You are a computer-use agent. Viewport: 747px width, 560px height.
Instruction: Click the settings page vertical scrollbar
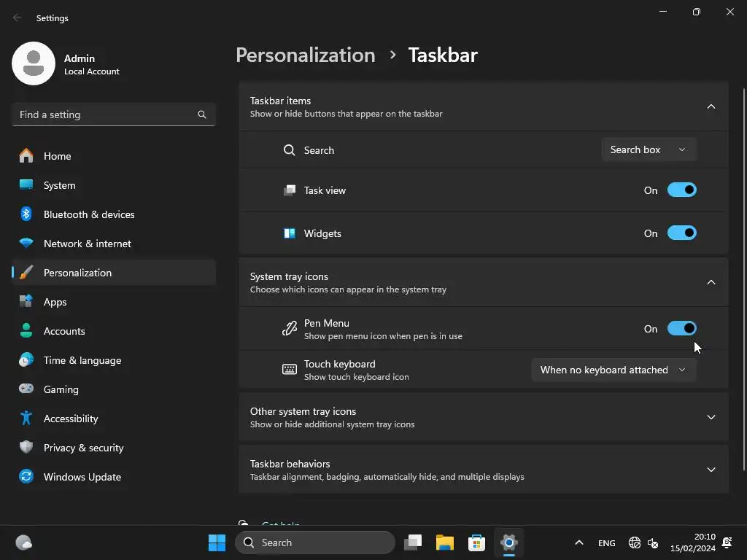(743, 279)
